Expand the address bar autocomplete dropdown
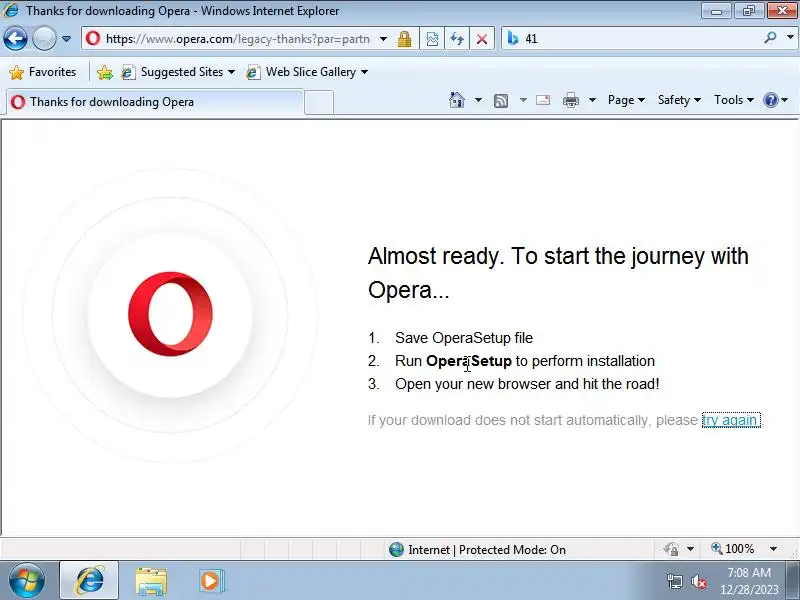Image resolution: width=800 pixels, height=600 pixels. 383,39
